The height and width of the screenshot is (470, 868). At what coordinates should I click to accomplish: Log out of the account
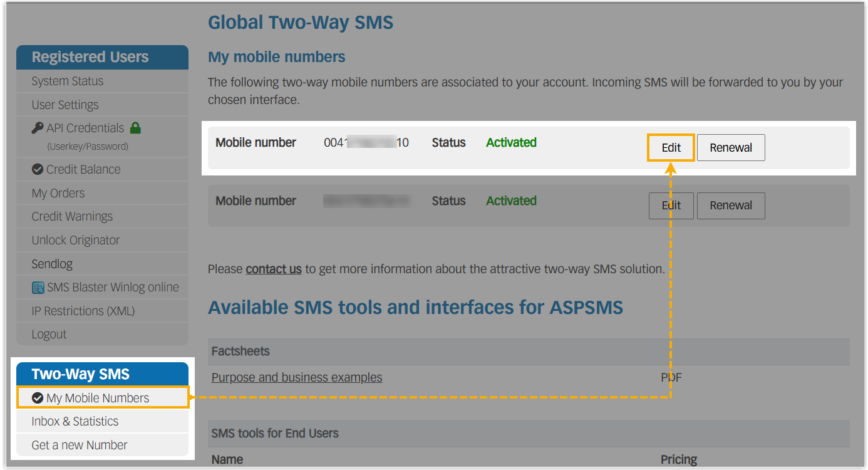tap(49, 334)
